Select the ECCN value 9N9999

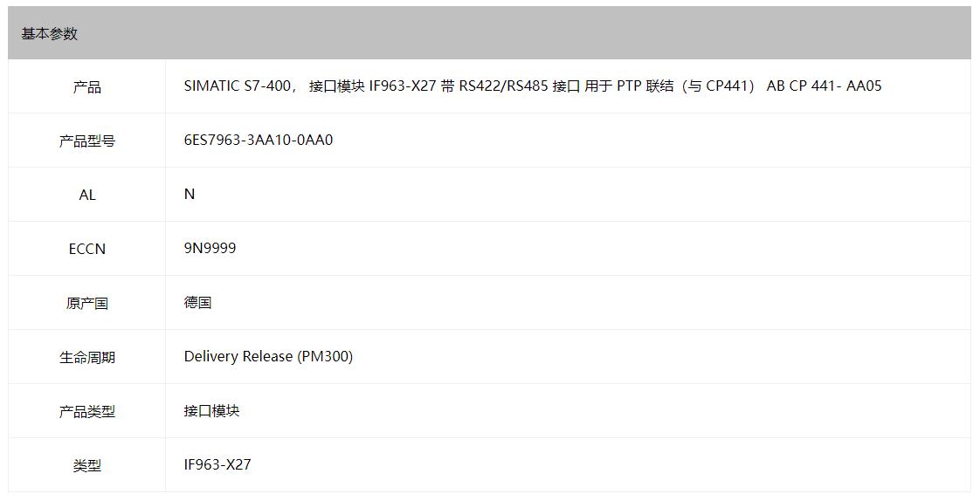[x=210, y=248]
